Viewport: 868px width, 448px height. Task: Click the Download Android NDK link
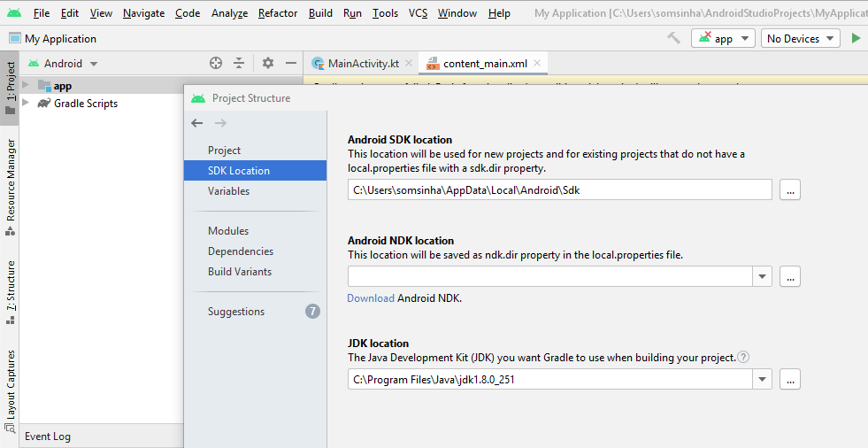coord(371,298)
